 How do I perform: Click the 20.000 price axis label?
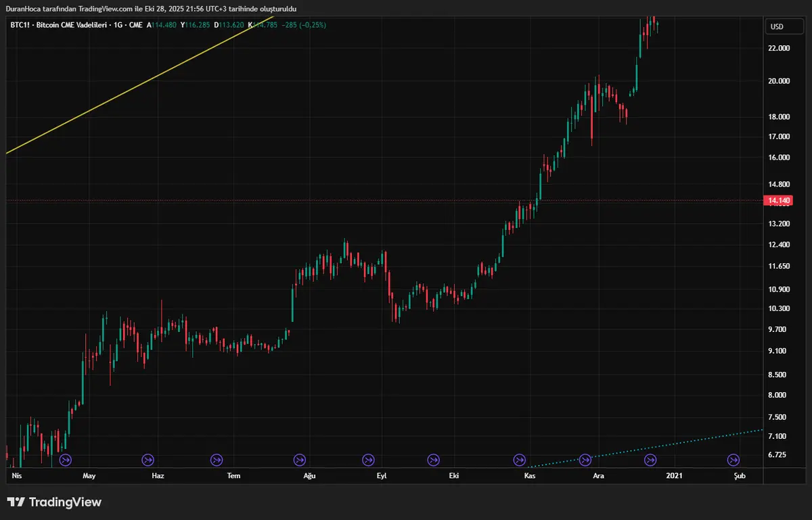point(779,81)
